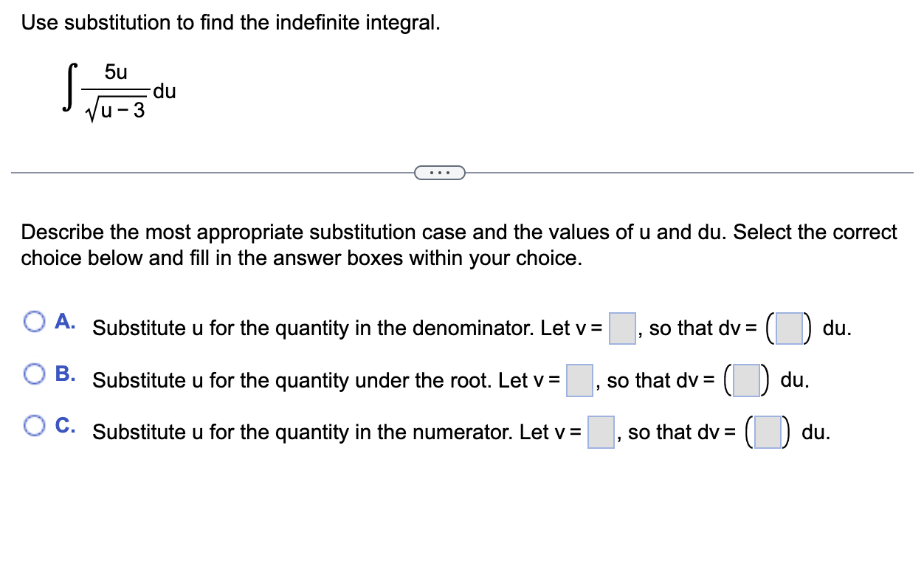Click the 'dv =' answer box in choice A
This screenshot has width=924, height=561.
pos(788,328)
